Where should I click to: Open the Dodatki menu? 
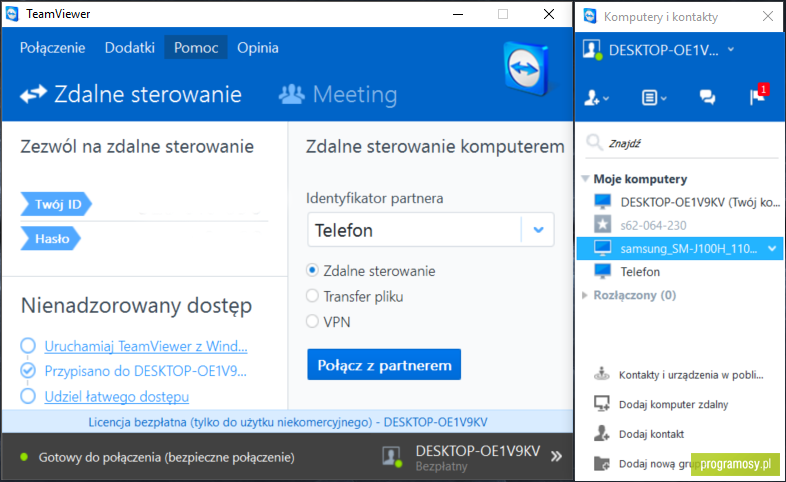[x=129, y=48]
